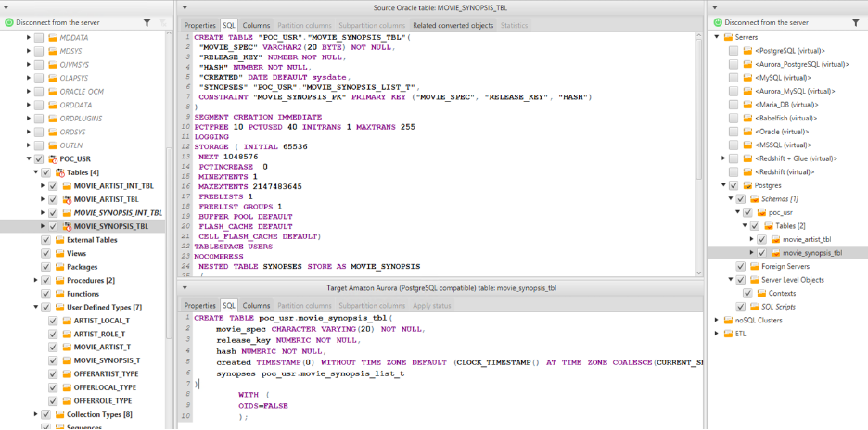Open right panel header dropdown arrow

click(715, 7)
